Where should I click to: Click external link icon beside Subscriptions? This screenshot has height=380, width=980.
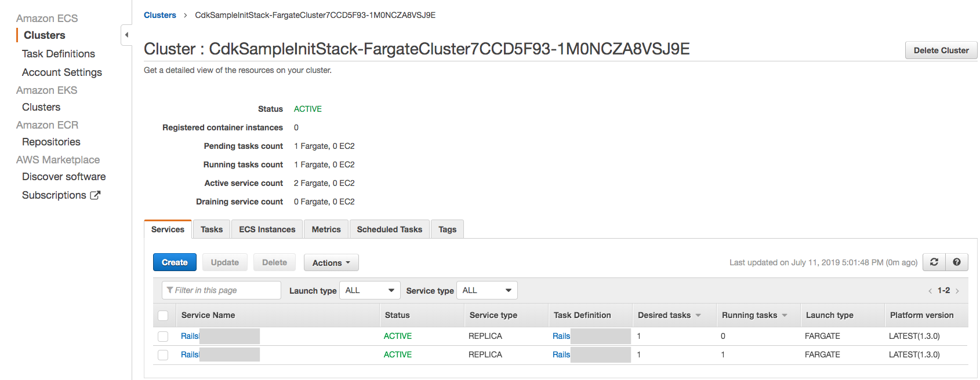[x=95, y=195]
